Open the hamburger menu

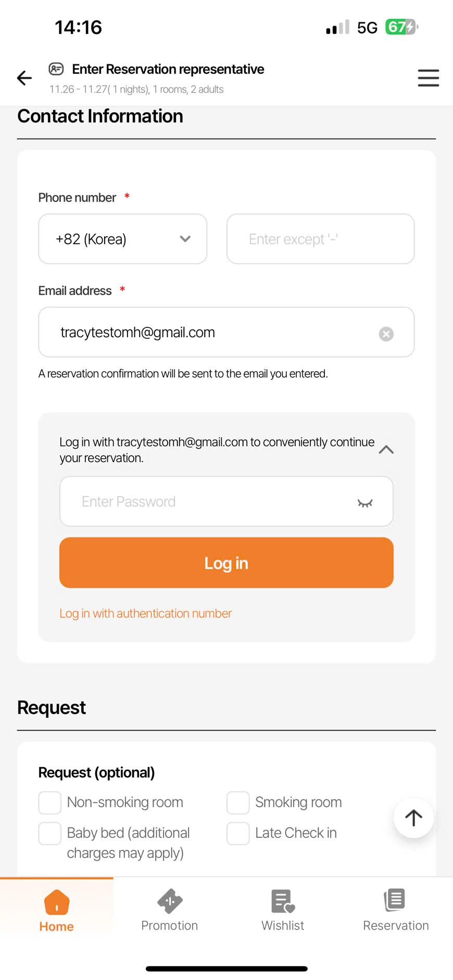[x=428, y=78]
